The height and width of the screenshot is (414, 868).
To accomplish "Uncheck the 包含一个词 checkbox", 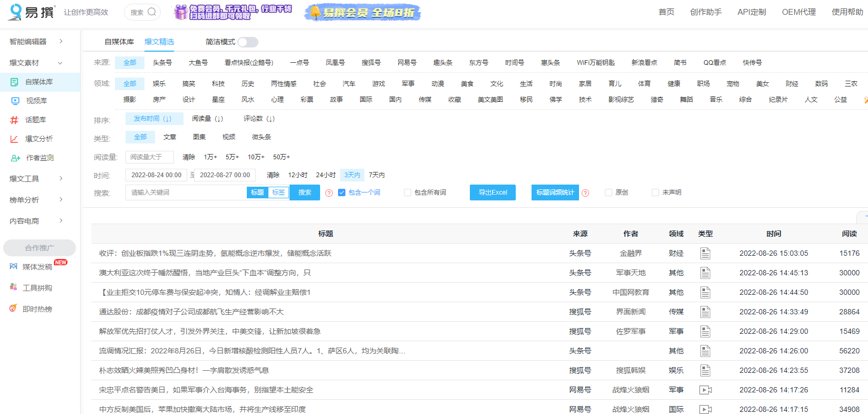I will pos(342,192).
